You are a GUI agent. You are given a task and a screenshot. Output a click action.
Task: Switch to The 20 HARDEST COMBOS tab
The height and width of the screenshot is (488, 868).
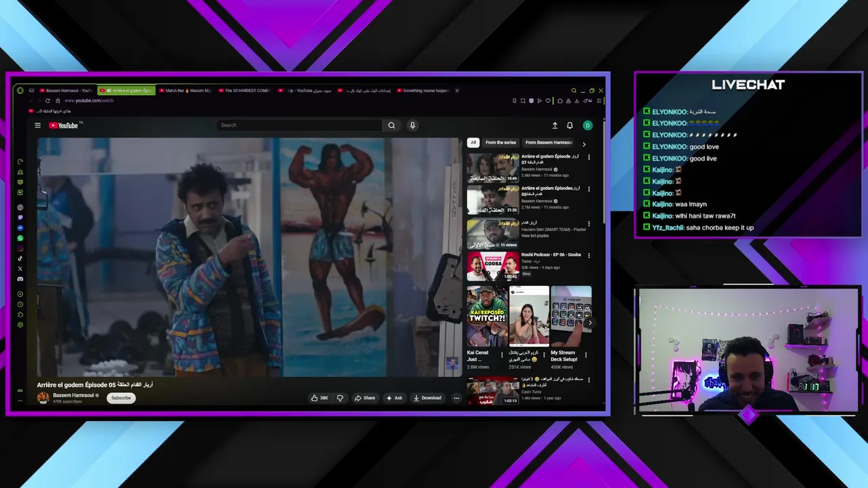(x=245, y=90)
